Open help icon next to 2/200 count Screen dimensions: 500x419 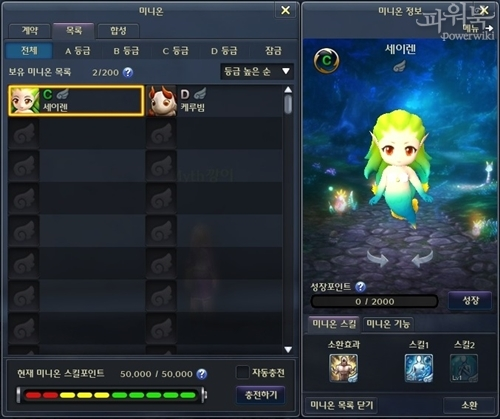click(128, 72)
